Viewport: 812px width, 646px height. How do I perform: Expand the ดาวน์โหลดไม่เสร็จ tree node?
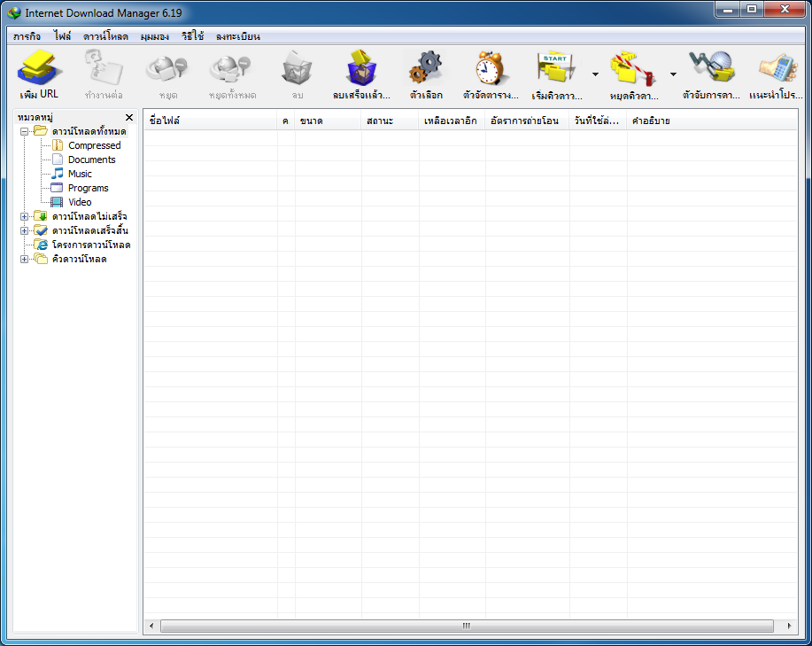coord(24,216)
